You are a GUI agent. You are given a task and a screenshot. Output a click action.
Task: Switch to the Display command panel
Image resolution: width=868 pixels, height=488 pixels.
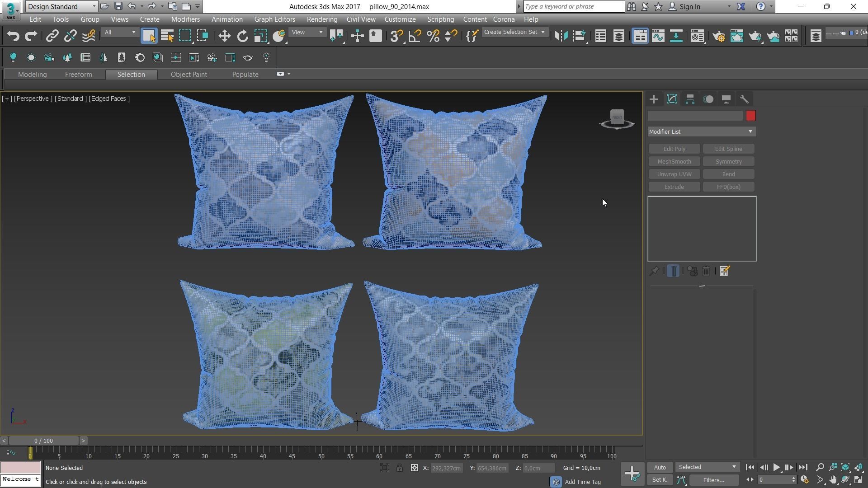coord(726,99)
